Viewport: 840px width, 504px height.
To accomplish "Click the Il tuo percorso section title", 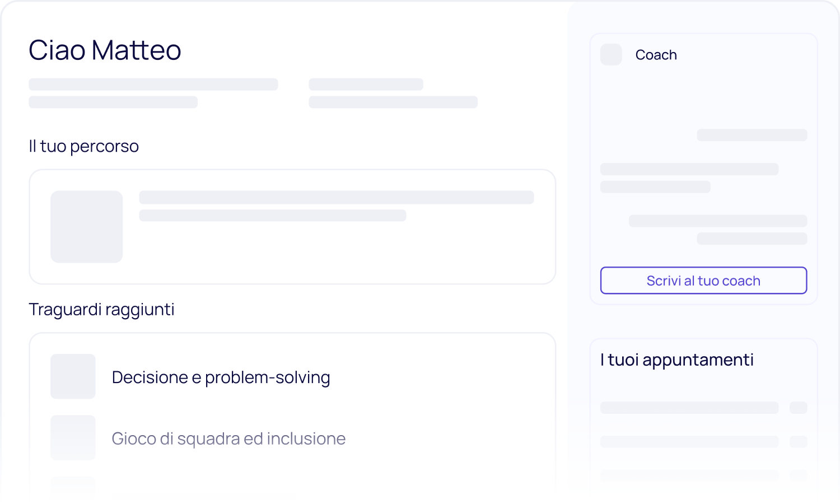I will (83, 146).
